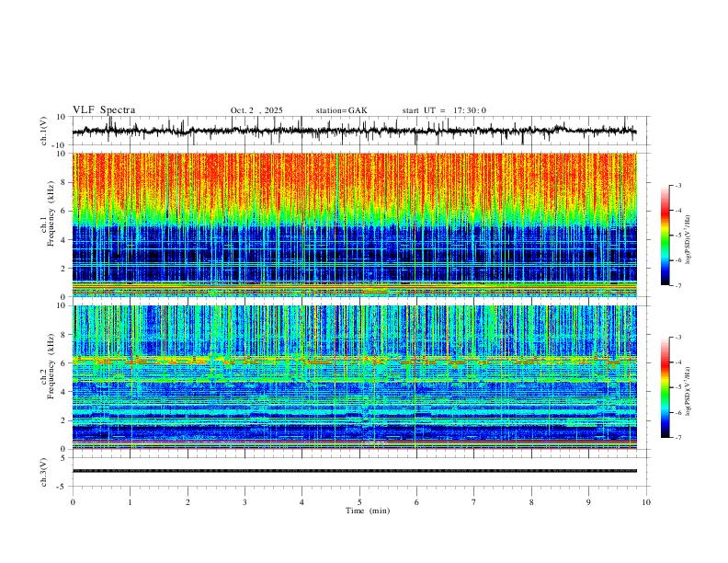
Task: Click the "-7" tick on ch.1 color bar
Action: [x=678, y=285]
